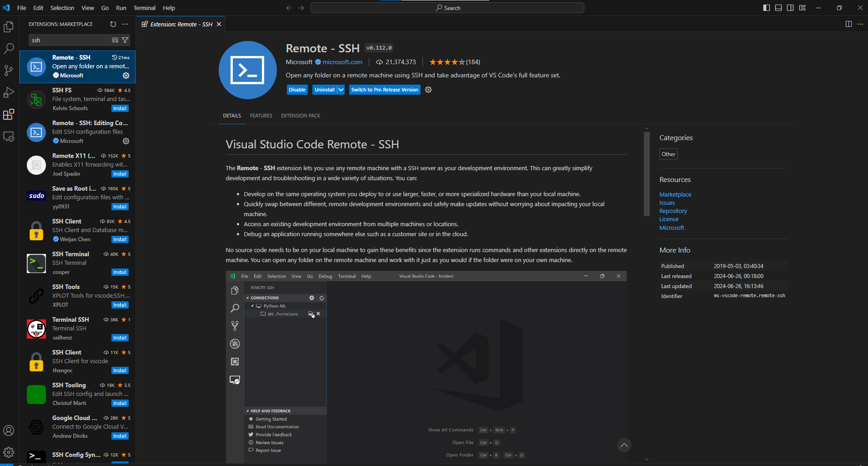The height and width of the screenshot is (466, 868).
Task: Install the SSH Tools extension by XPLOT
Action: click(x=120, y=305)
